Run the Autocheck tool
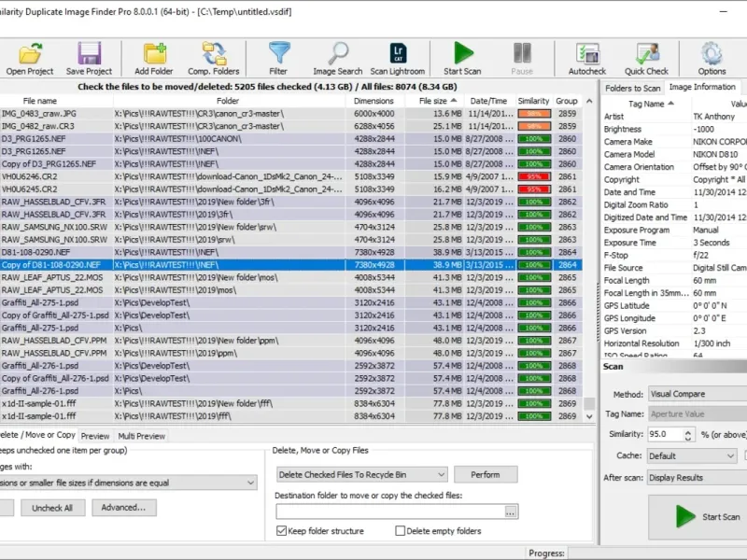This screenshot has width=747, height=560. [587, 58]
